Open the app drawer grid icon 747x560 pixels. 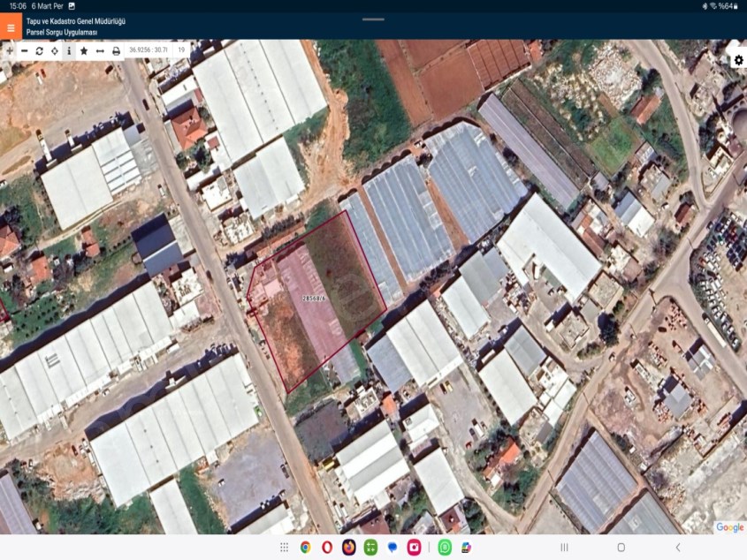(284, 548)
